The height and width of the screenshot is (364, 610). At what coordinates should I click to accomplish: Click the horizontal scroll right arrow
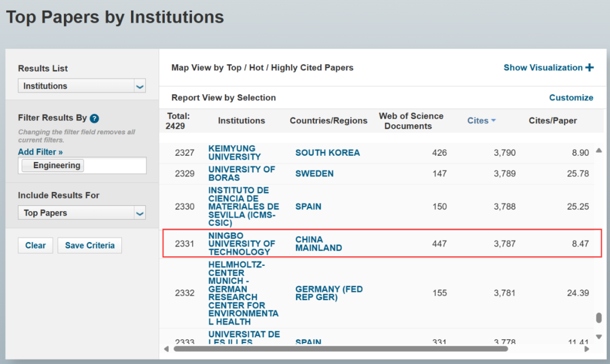pos(587,349)
